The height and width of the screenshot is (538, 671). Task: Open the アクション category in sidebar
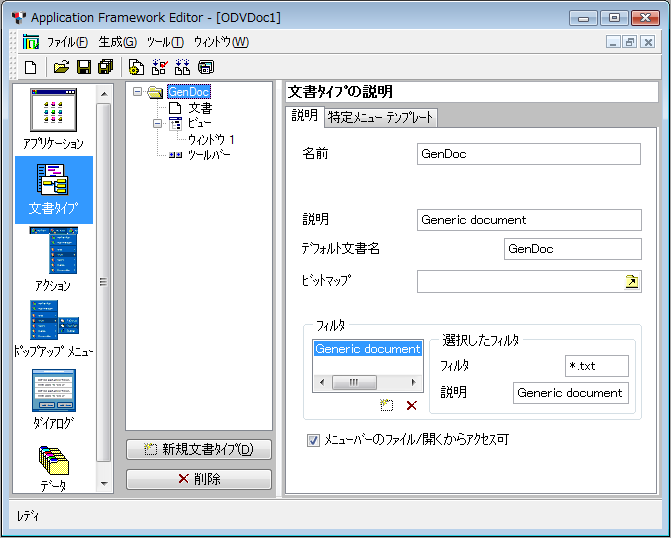coord(53,260)
